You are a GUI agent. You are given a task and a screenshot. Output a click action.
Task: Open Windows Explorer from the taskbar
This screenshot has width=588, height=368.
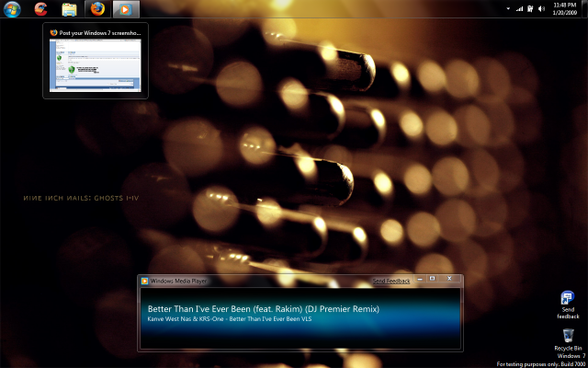click(x=69, y=9)
